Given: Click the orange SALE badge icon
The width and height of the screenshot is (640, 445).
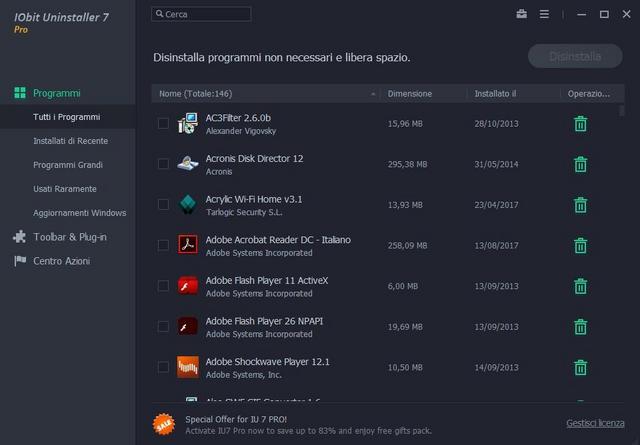Looking at the screenshot, I should [x=164, y=424].
